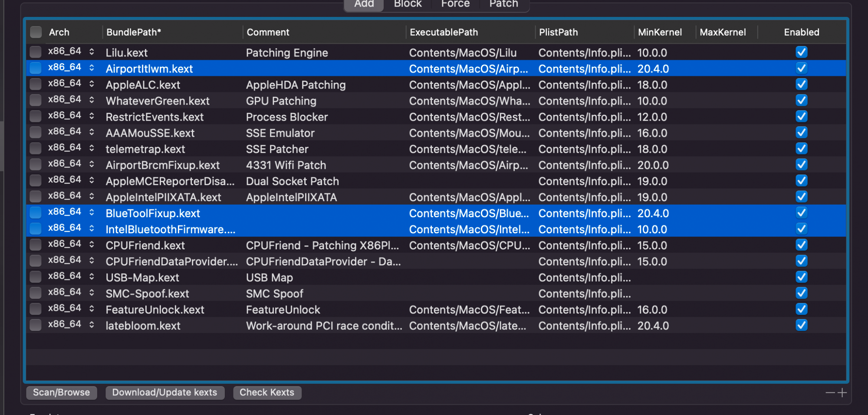Select the row checkbox for AppleALC.kext
Image resolution: width=868 pixels, height=415 pixels.
[x=36, y=85]
